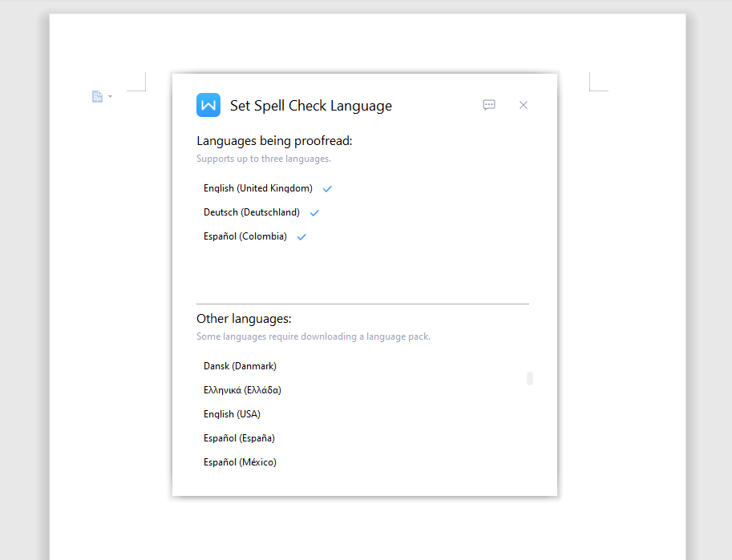
Task: Pick Español (España) in other languages list
Action: tap(239, 438)
